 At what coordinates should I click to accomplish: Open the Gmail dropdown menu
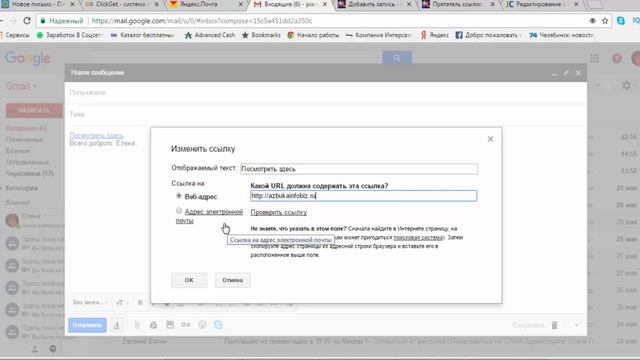(21, 86)
